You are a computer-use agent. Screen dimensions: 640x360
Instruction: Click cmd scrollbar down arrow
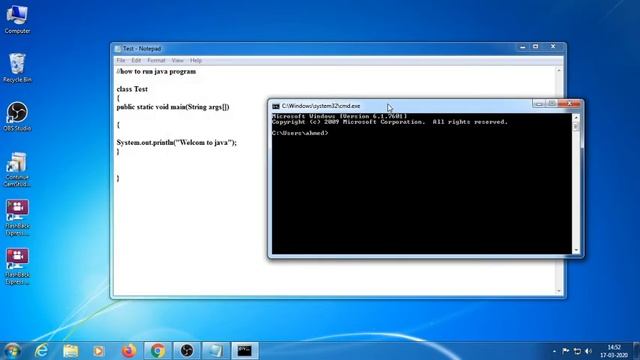point(576,250)
